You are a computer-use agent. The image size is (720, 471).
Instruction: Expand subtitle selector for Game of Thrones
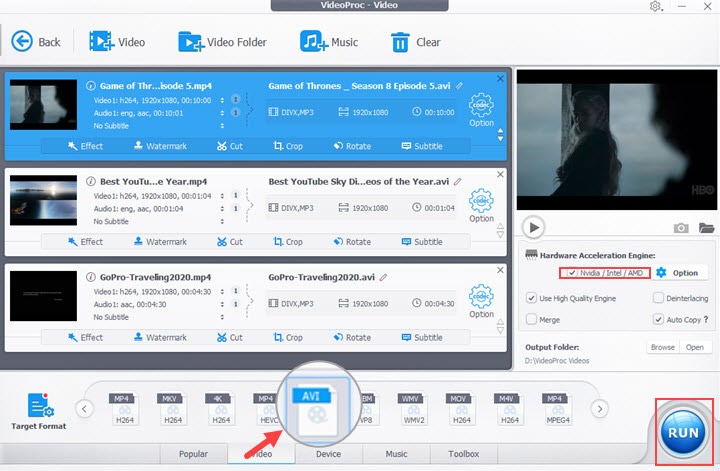click(222, 126)
